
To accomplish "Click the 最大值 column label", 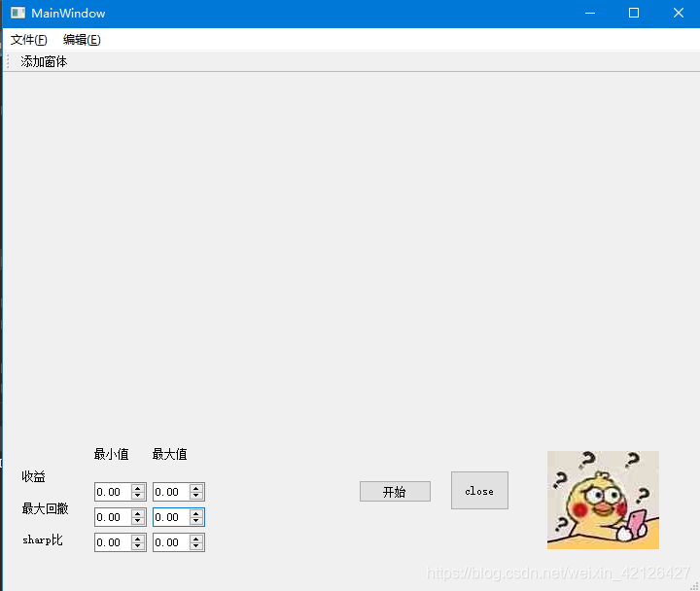I will tap(169, 454).
